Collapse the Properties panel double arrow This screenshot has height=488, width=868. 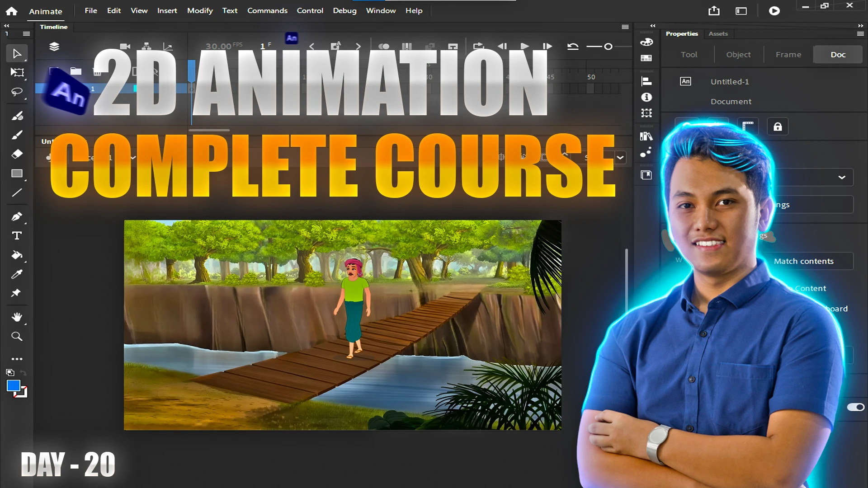click(x=860, y=26)
